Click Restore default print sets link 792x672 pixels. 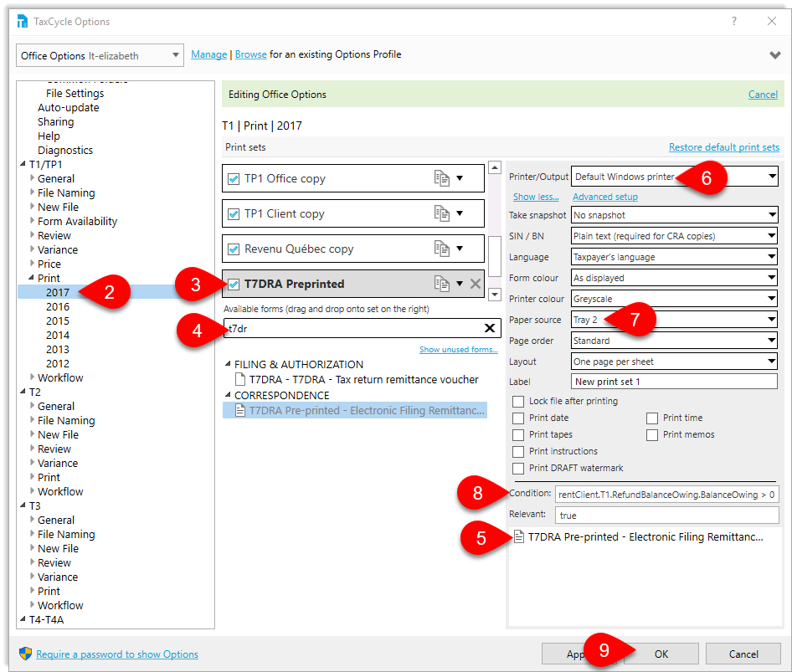click(x=724, y=147)
